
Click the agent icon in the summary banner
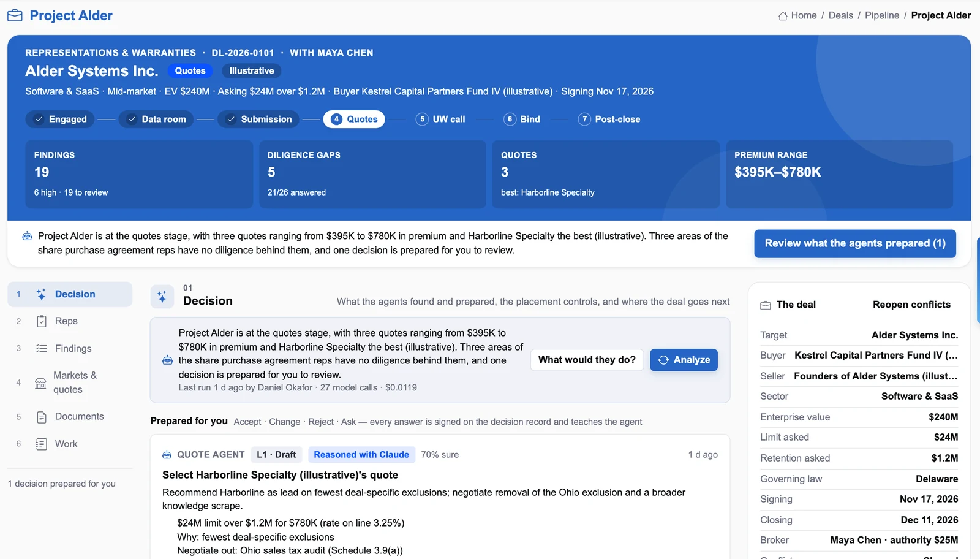coord(27,236)
